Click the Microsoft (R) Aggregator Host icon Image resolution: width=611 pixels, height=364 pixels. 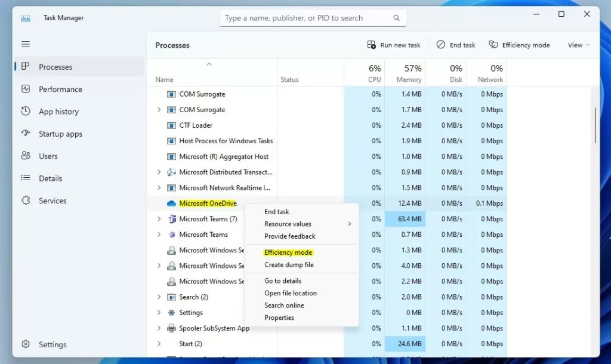(x=171, y=157)
